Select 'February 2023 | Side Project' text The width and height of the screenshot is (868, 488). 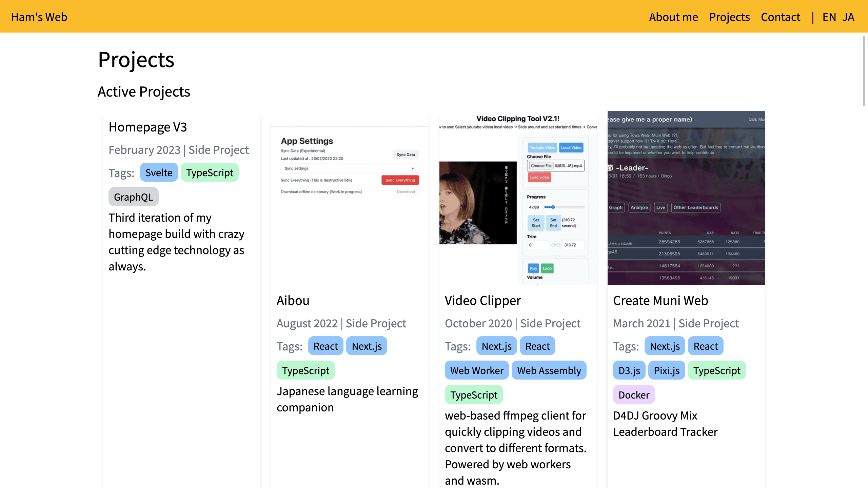pos(179,150)
